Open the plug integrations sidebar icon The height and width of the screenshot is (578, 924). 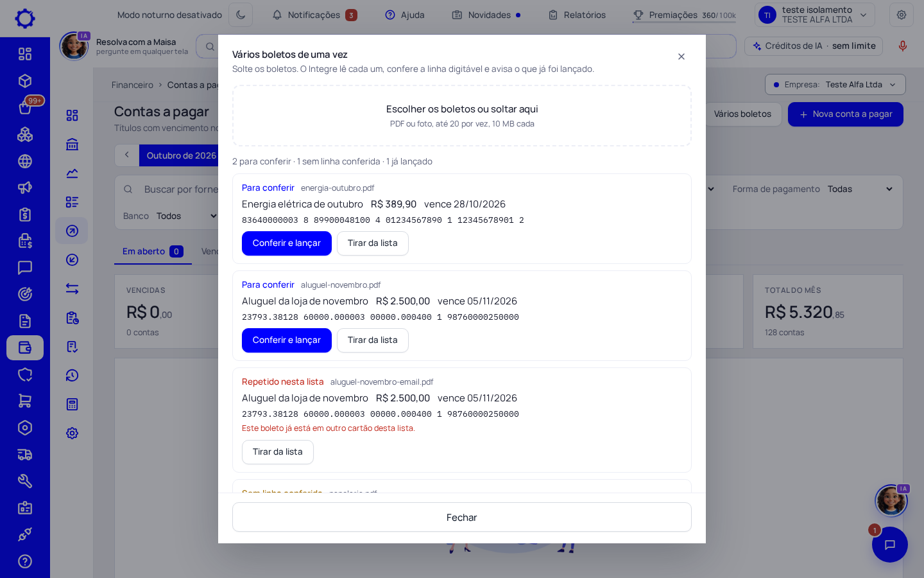click(25, 534)
